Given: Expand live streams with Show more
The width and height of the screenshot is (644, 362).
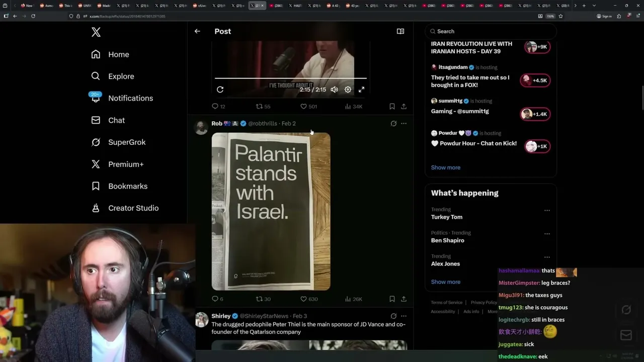Looking at the screenshot, I should (x=446, y=167).
